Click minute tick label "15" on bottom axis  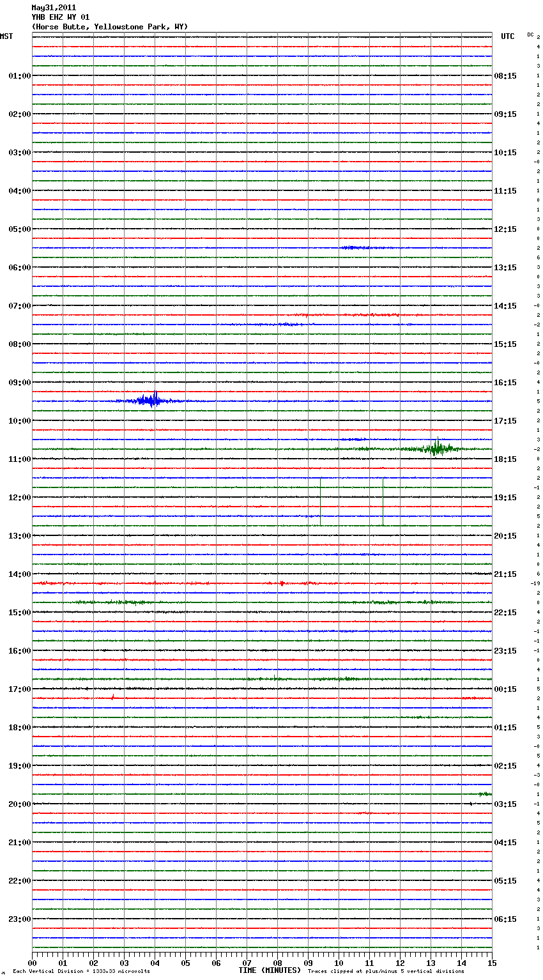[492, 963]
